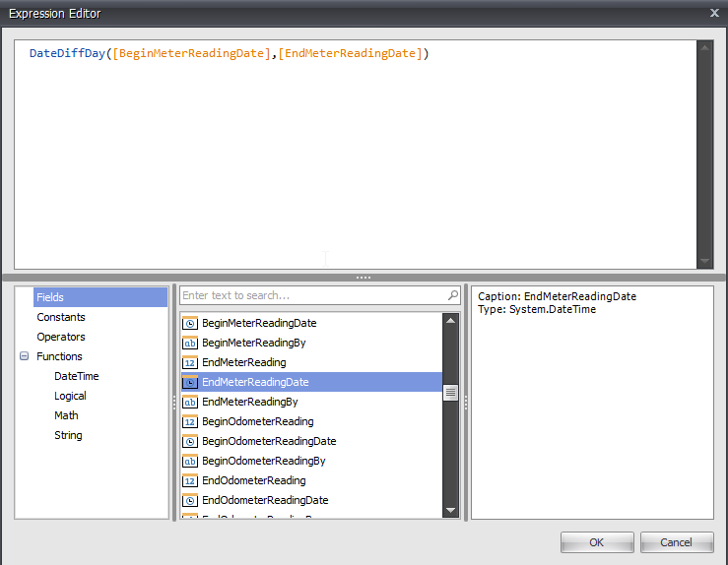Open the DateTime functions list
This screenshot has width=728, height=565.
click(77, 376)
